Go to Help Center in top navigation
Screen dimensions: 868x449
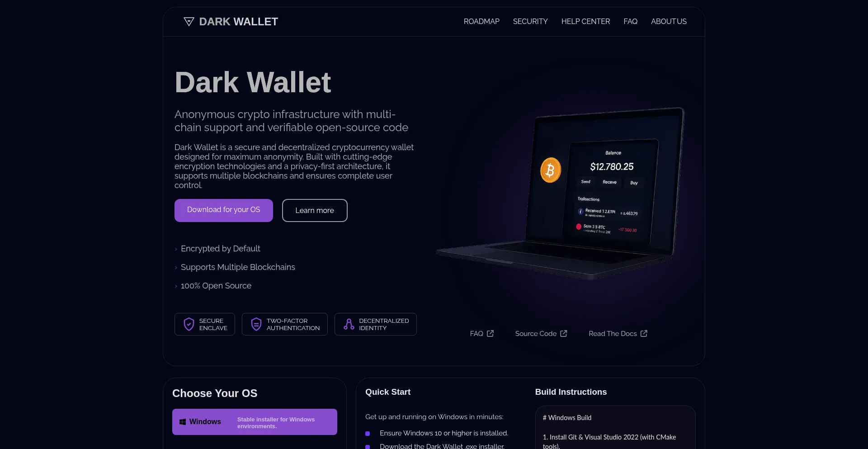click(585, 21)
